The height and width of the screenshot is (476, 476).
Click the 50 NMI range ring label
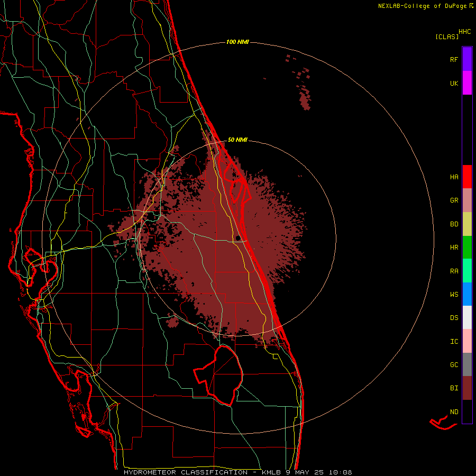pyautogui.click(x=237, y=140)
